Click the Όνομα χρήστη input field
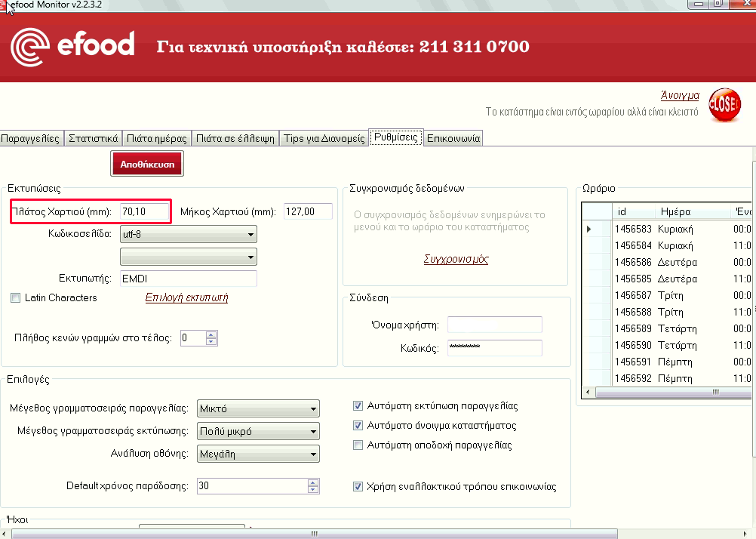Viewport: 756px width, 539px height. point(495,325)
